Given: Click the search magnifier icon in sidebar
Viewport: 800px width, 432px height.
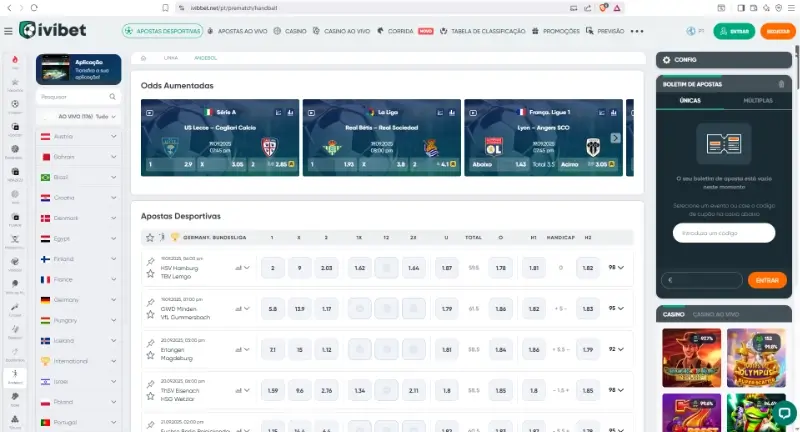Looking at the screenshot, I should (110, 97).
